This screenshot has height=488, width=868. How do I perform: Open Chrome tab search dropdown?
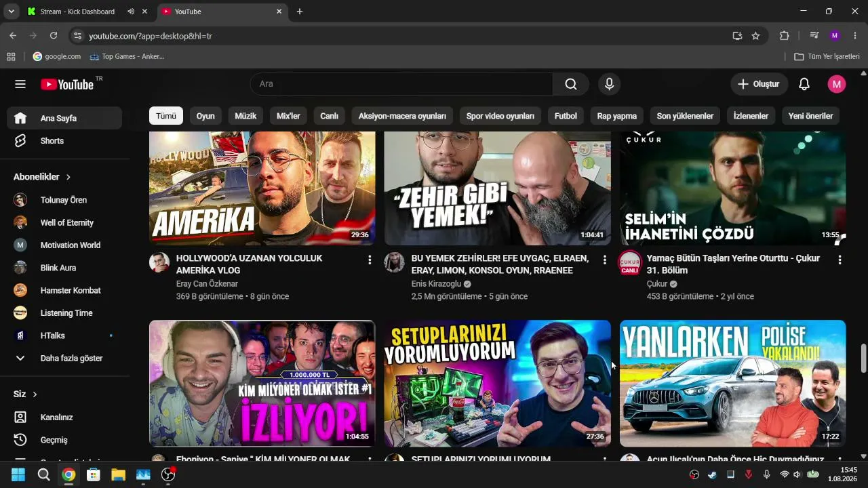tap(12, 12)
